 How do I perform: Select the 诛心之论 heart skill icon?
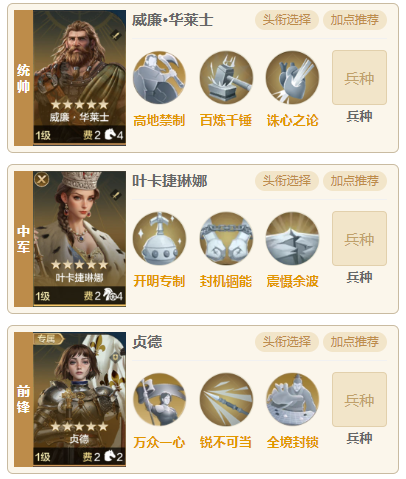(x=292, y=77)
